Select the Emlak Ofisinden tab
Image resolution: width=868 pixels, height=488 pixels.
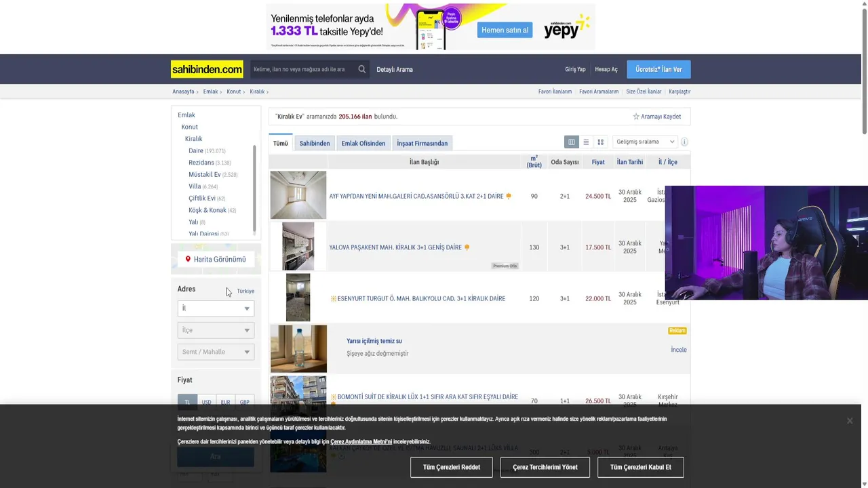[x=363, y=143]
